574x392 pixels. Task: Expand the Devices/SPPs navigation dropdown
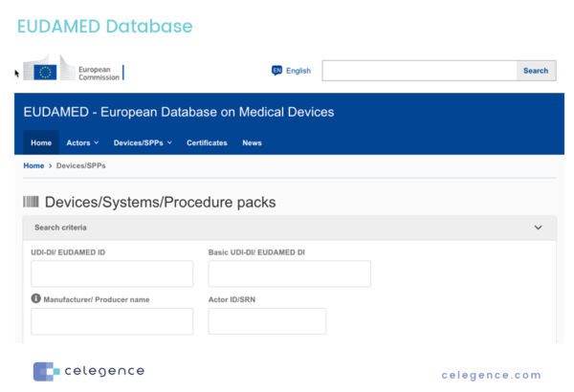point(143,143)
